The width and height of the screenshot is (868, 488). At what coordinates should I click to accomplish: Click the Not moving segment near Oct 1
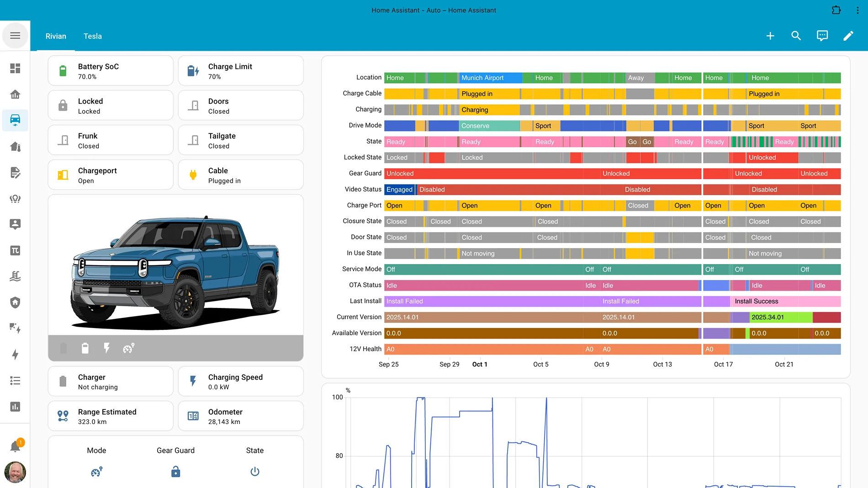click(489, 254)
